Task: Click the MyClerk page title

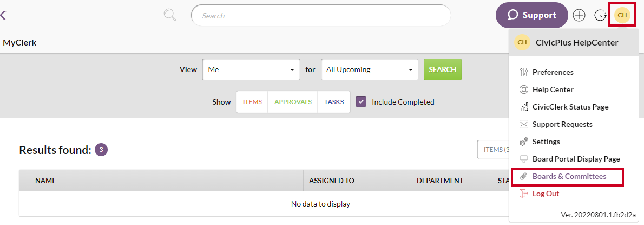Action: click(19, 42)
